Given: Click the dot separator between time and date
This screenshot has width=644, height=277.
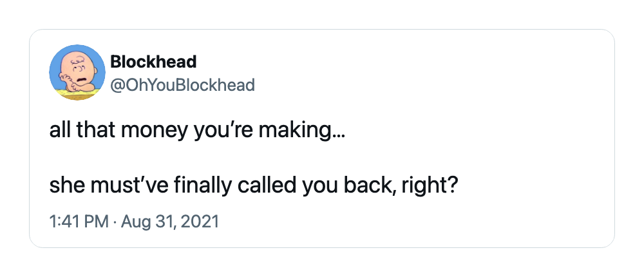Looking at the screenshot, I should coord(115,222).
